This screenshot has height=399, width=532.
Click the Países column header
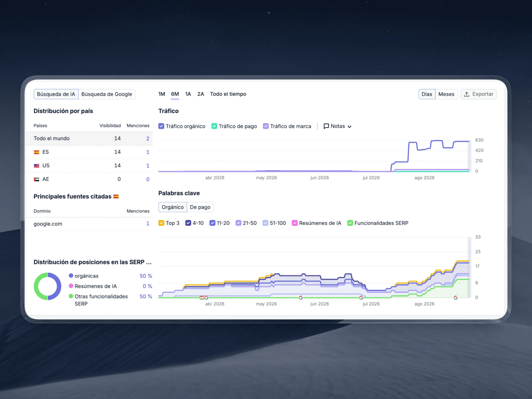click(40, 126)
